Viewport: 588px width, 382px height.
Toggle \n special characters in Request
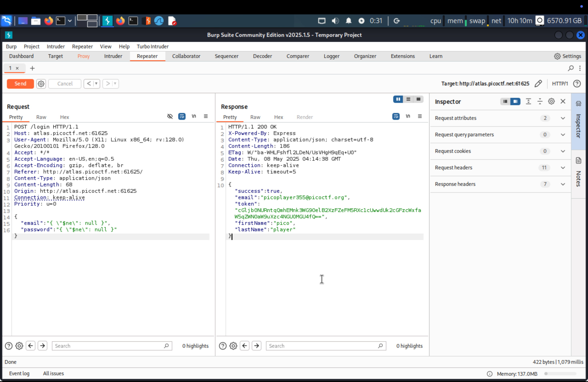pyautogui.click(x=194, y=116)
